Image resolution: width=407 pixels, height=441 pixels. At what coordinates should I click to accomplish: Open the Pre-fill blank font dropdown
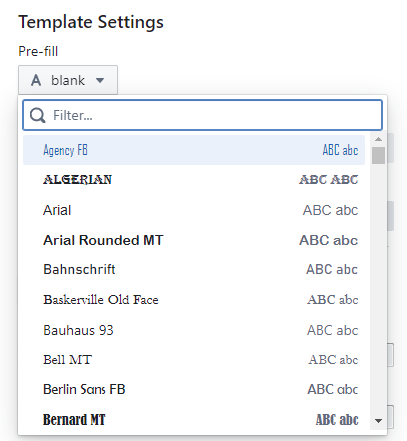coord(68,80)
